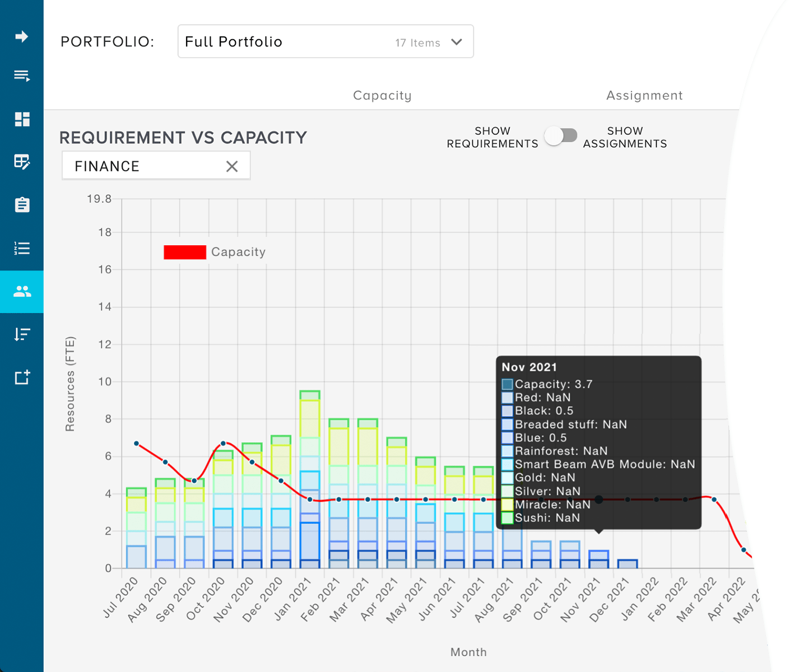Toggle the assignments switch off
Screen dimensions: 789x672
click(561, 136)
